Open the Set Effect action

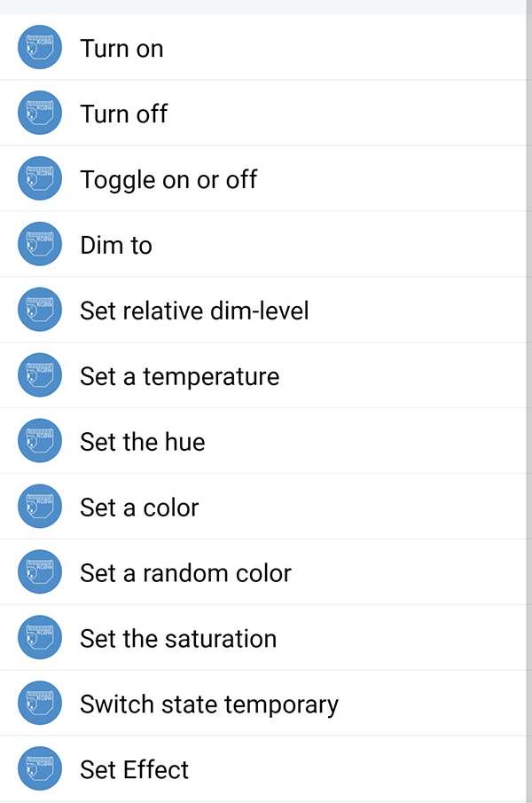(x=134, y=769)
